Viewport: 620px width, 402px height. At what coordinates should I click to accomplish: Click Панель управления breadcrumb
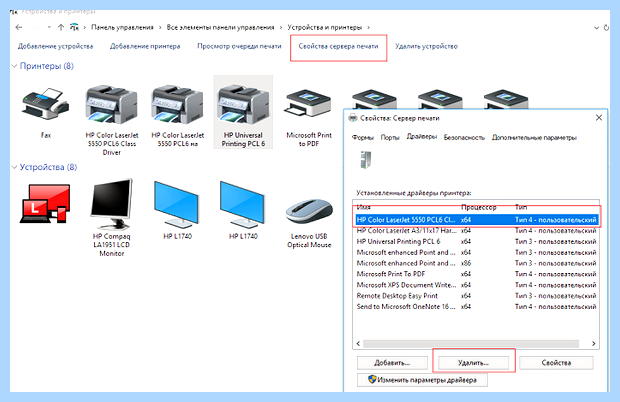click(122, 27)
